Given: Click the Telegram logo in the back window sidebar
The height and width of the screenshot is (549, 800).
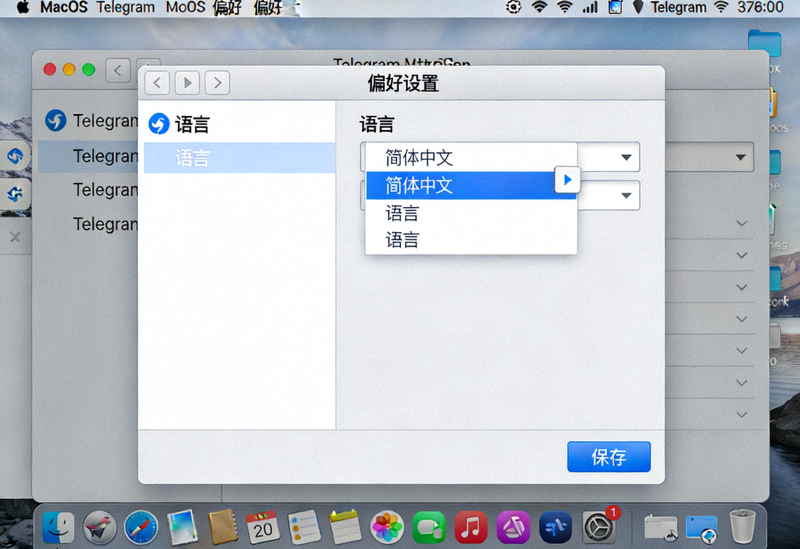Looking at the screenshot, I should point(55,120).
